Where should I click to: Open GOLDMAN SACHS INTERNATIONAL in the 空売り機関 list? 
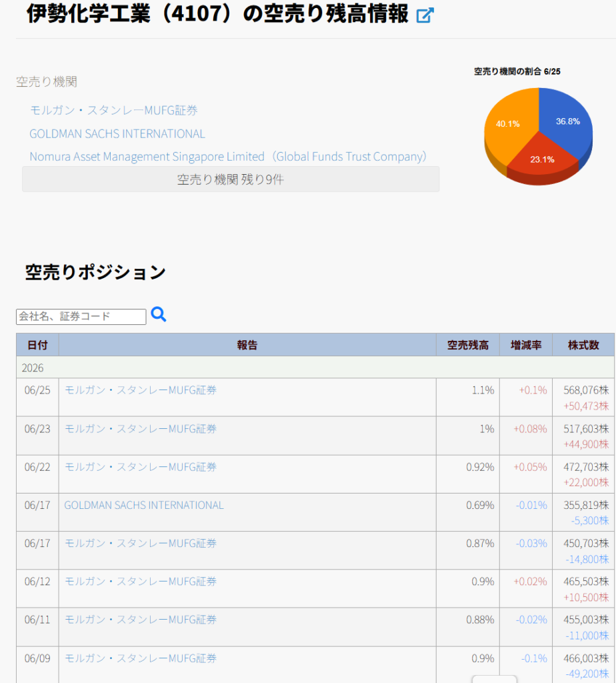click(x=117, y=133)
